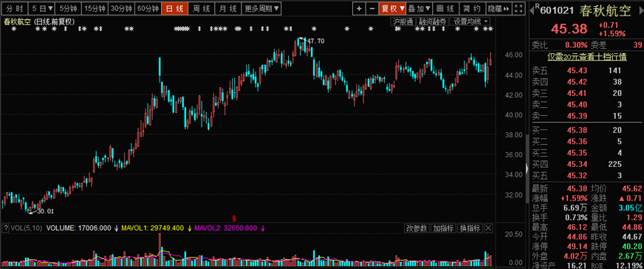Viewport: 644px width, 269px height.
Task: Click the 30.01 low price label
Action: point(46,211)
